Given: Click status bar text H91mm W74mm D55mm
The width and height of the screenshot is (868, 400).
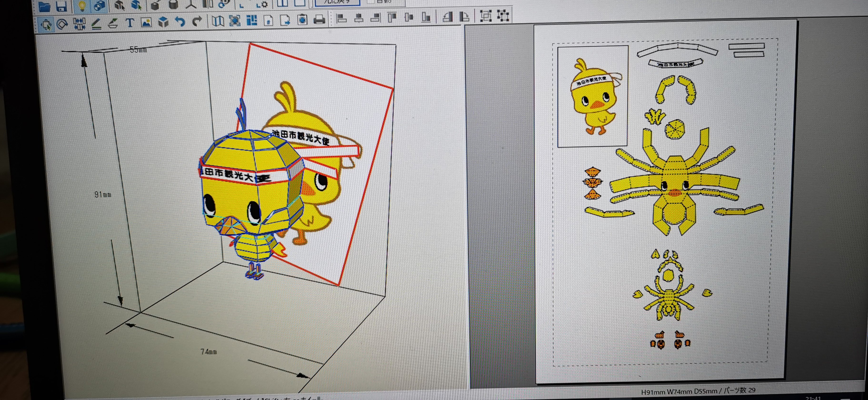Looking at the screenshot, I should [x=679, y=392].
